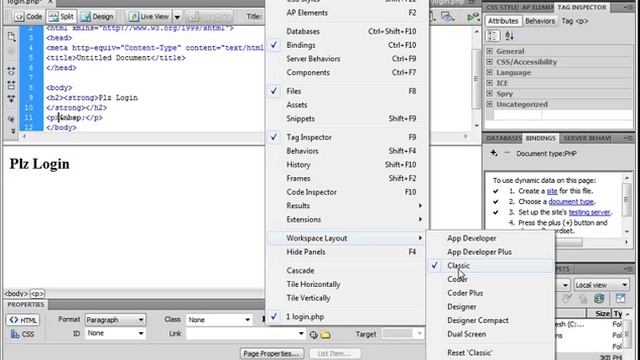Open the Databases panel tab
Screen dimensions: 640x360
point(504,138)
